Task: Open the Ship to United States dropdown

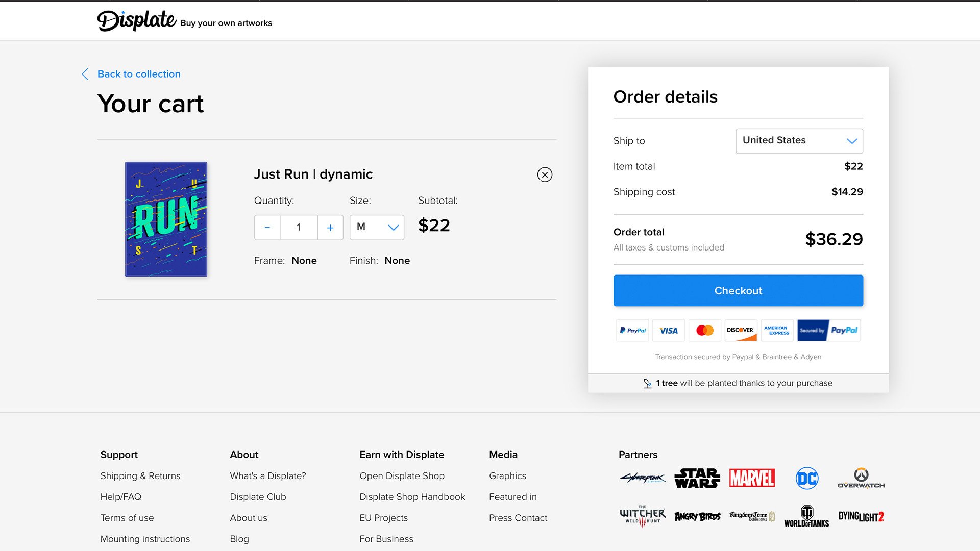Action: coord(799,141)
